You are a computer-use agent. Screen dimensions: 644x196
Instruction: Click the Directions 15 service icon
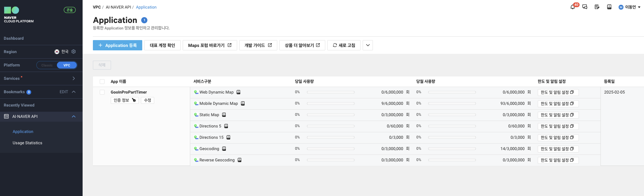tap(196, 137)
